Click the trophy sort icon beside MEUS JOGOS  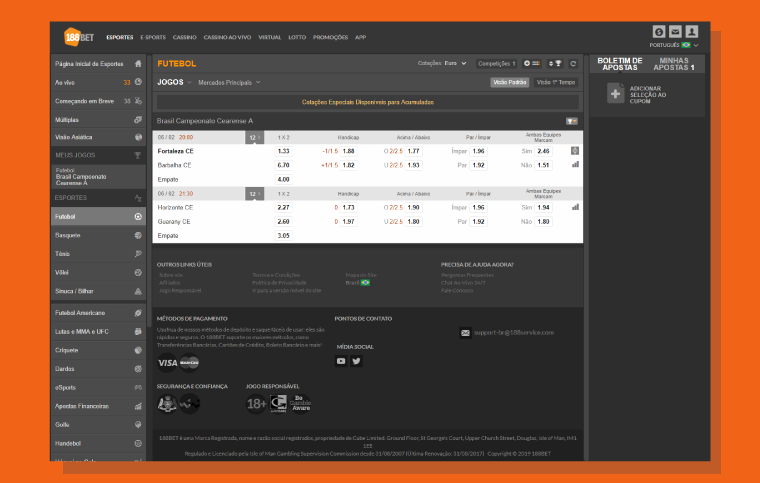coord(138,156)
